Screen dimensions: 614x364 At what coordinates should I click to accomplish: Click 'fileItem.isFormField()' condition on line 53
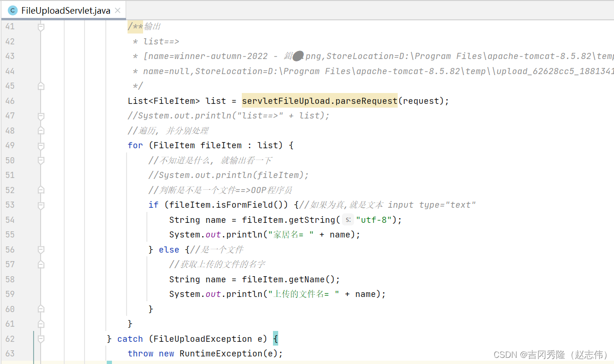[226, 205]
